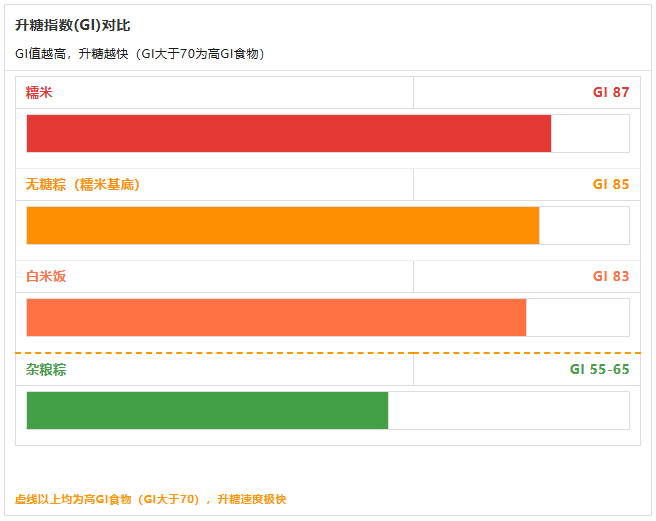Image resolution: width=656 pixels, height=521 pixels.
Task: Click the coral 白米饭 GI bar
Action: [x=276, y=318]
